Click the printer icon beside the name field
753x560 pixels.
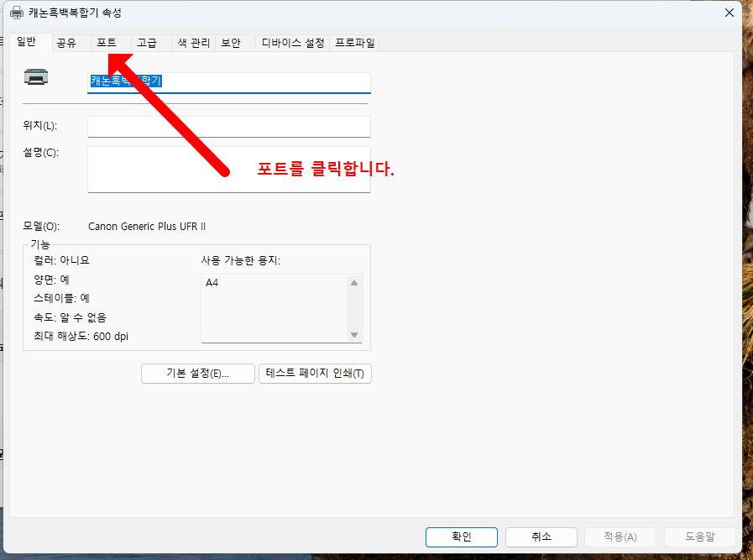click(x=35, y=80)
